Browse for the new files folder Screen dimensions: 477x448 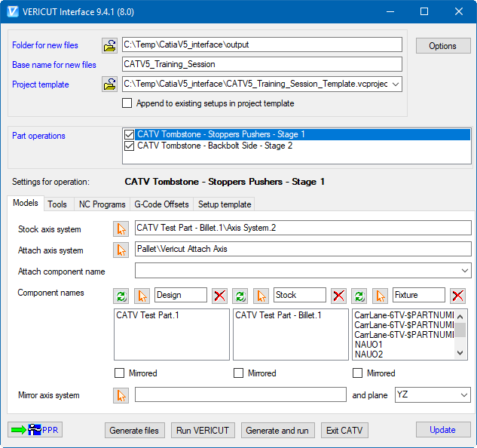[109, 46]
